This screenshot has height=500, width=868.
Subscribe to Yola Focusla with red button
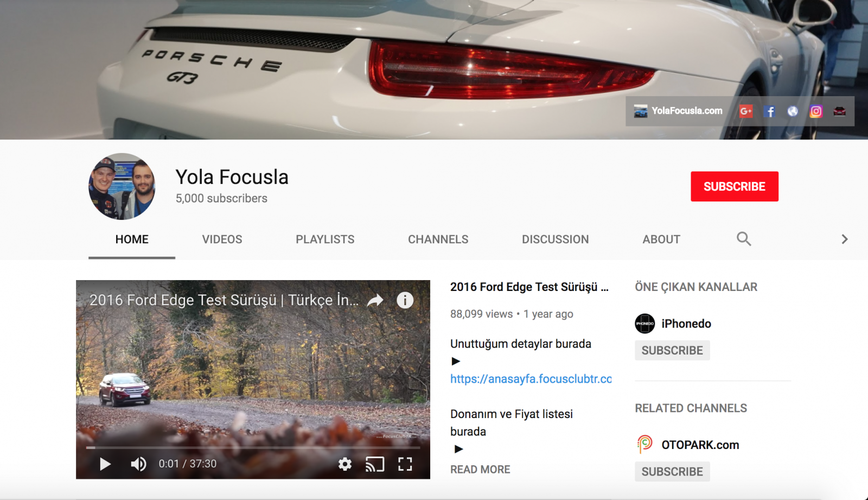pyautogui.click(x=735, y=186)
